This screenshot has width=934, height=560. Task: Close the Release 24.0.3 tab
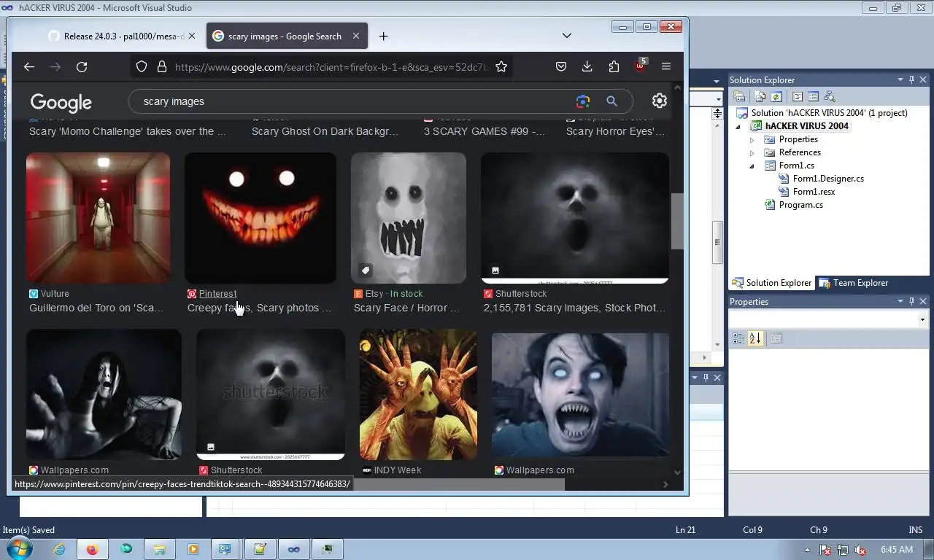pyautogui.click(x=192, y=36)
